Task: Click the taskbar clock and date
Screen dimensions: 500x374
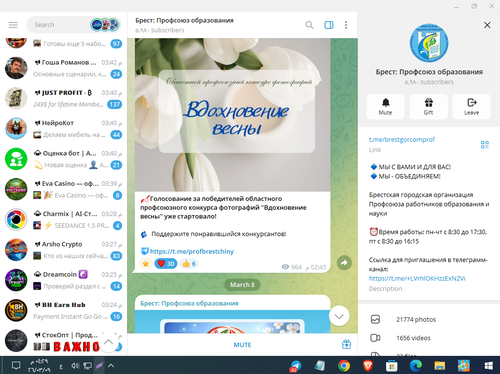Action: coord(39,366)
